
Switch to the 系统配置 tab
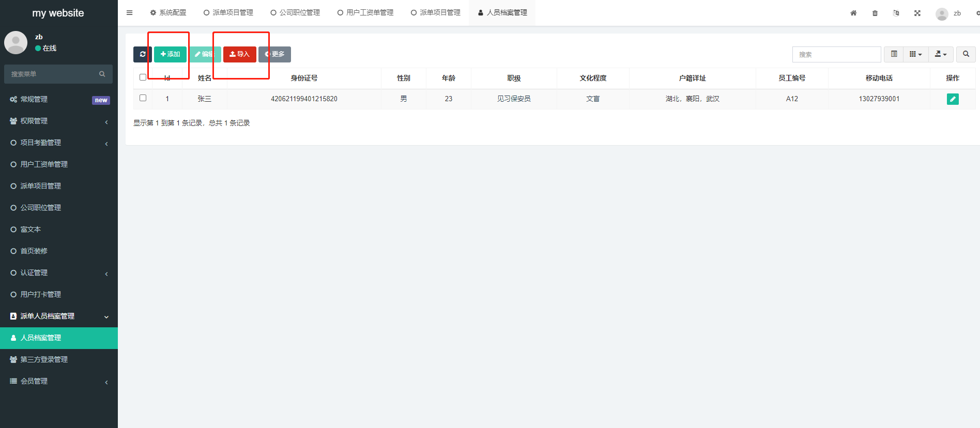click(x=168, y=13)
